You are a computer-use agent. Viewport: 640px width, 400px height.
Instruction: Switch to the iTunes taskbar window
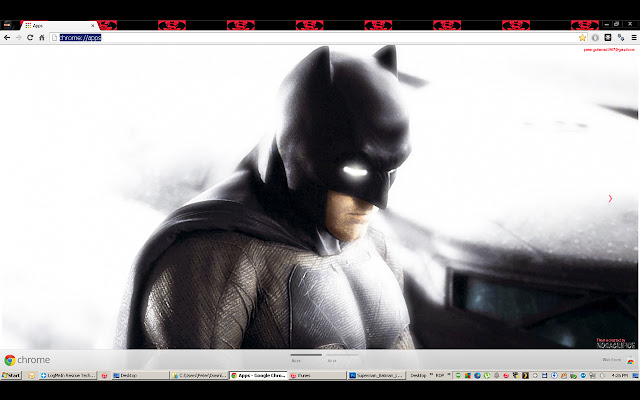(317, 376)
